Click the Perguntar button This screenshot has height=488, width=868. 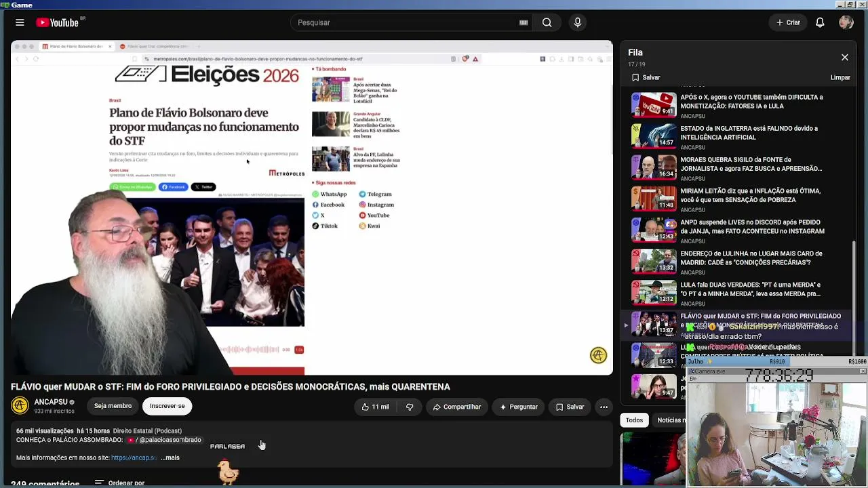pos(519,407)
